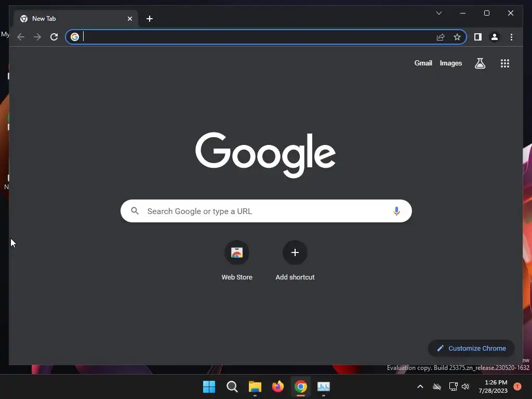Start voice search with microphone icon
Image resolution: width=532 pixels, height=399 pixels.
click(396, 211)
